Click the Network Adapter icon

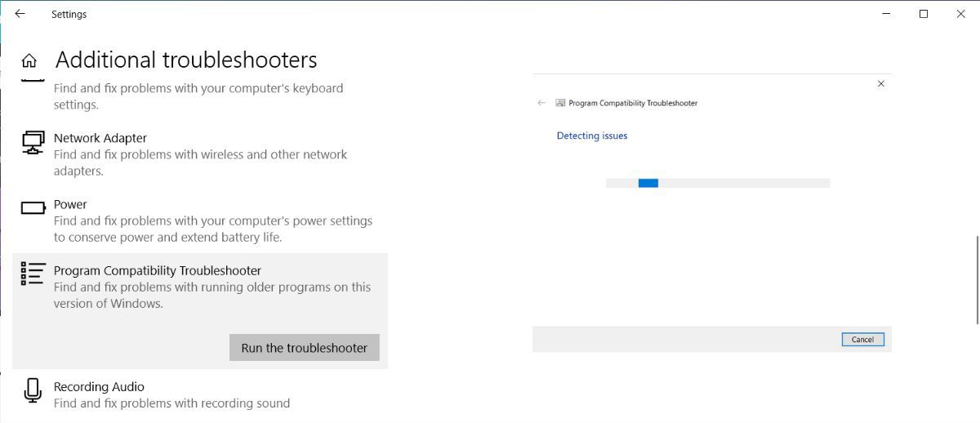pos(33,142)
